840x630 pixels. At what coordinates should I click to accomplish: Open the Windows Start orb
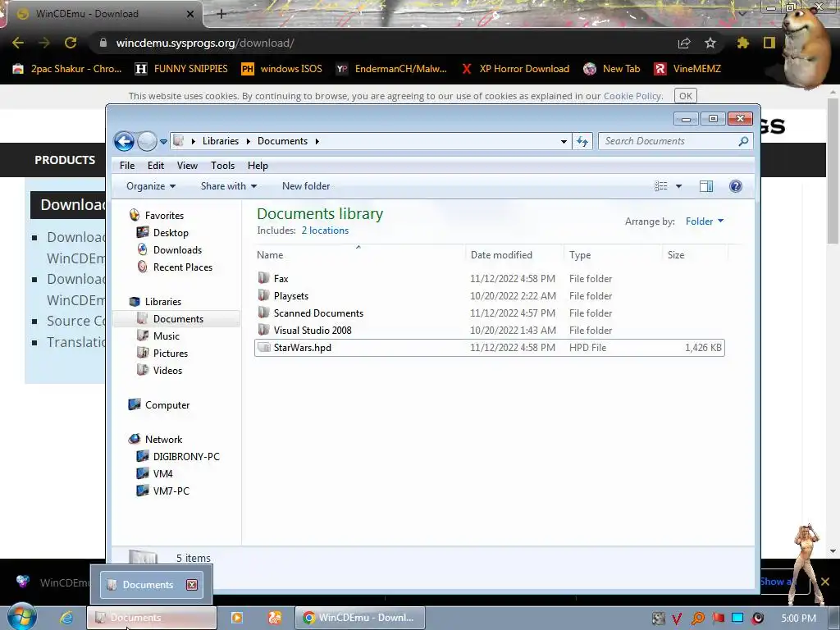click(21, 617)
